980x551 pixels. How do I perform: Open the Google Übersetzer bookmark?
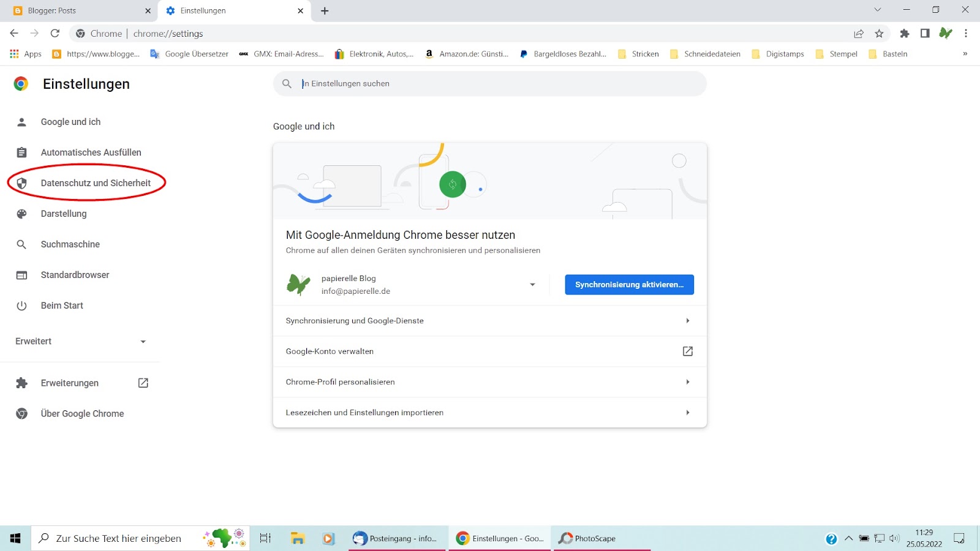point(189,54)
